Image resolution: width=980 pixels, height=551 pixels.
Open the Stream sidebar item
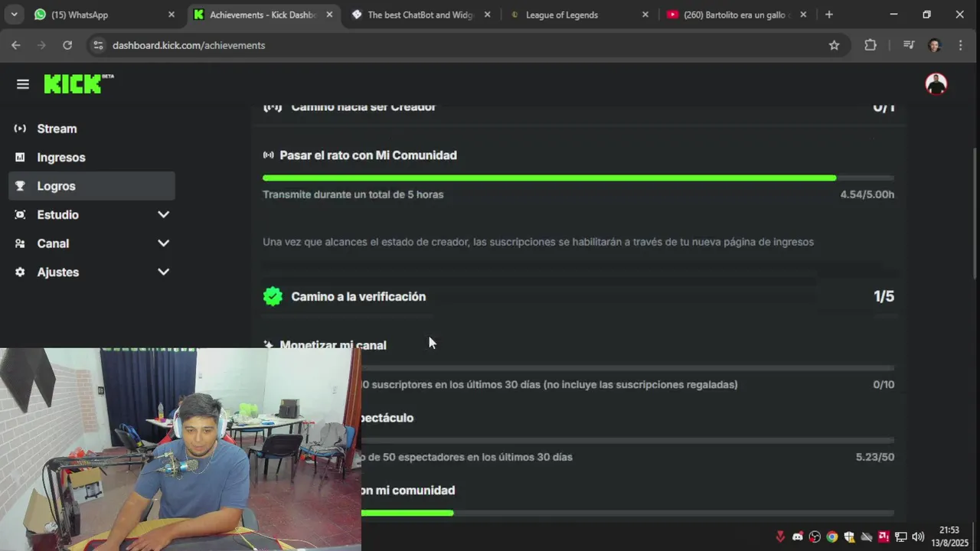(92, 129)
